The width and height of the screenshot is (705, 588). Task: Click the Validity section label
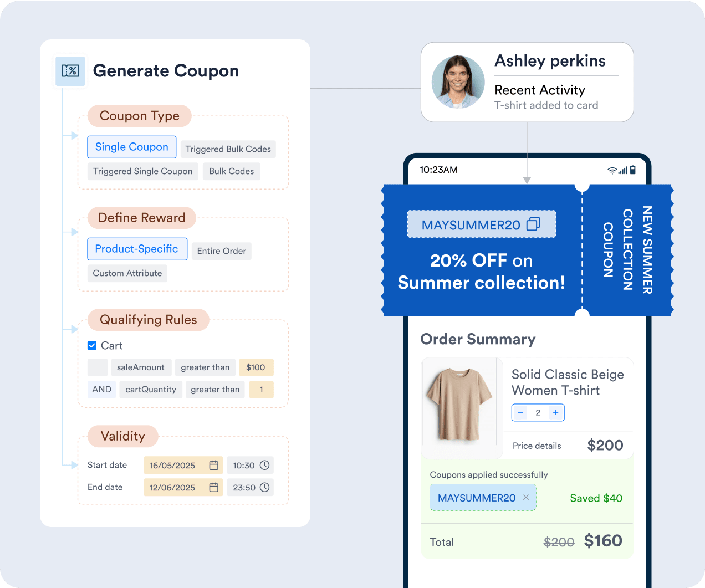[123, 436]
